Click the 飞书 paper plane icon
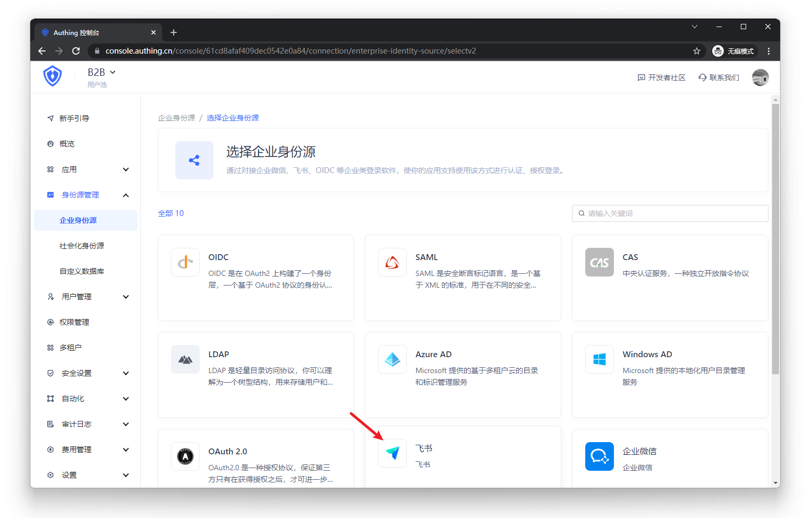The width and height of the screenshot is (812, 518). (x=392, y=453)
